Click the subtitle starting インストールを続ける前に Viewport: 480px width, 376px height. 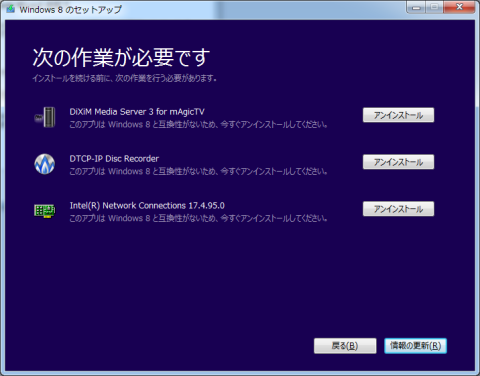pos(125,78)
